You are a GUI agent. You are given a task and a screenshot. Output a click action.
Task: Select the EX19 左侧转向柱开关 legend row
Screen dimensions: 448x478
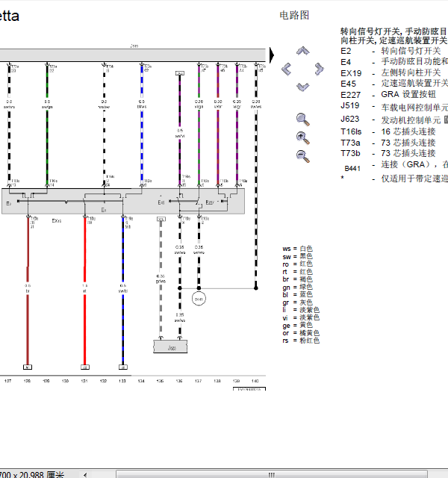click(391, 73)
